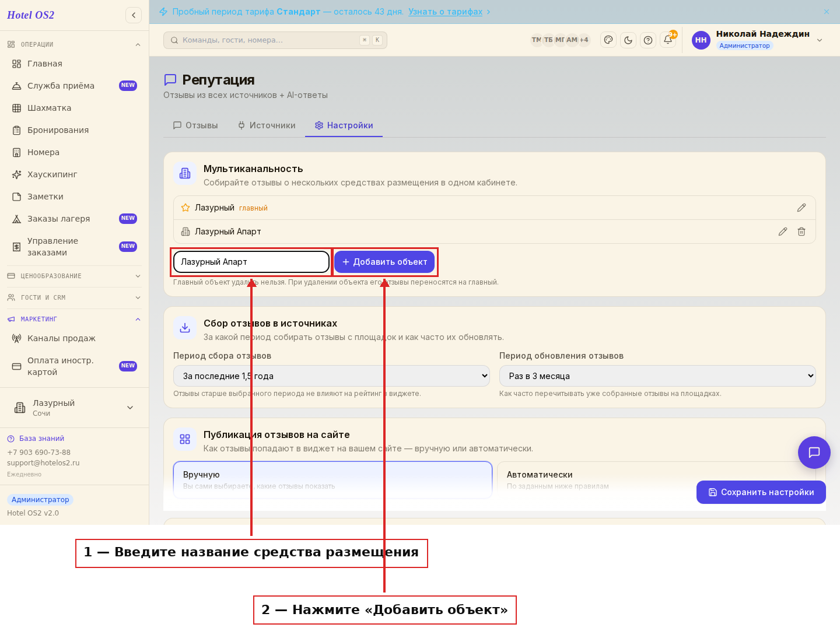The width and height of the screenshot is (840, 638).
Task: Open the floating chat bubble button
Action: coord(814,453)
